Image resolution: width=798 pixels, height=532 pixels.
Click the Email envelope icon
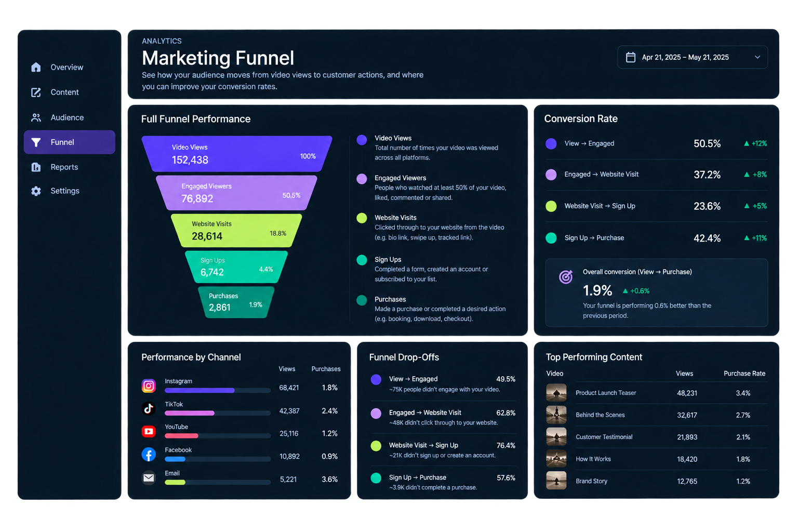[x=149, y=477]
